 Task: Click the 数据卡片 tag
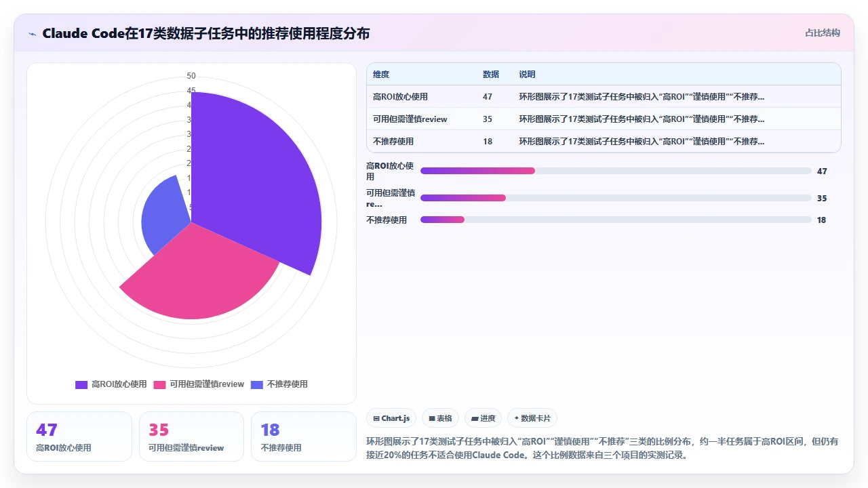(532, 418)
